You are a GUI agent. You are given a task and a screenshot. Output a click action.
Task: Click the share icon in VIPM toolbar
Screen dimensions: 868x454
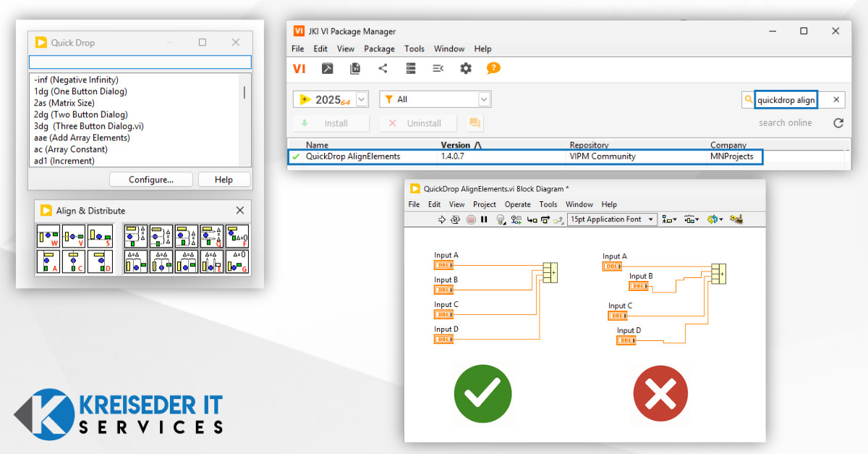pyautogui.click(x=383, y=68)
